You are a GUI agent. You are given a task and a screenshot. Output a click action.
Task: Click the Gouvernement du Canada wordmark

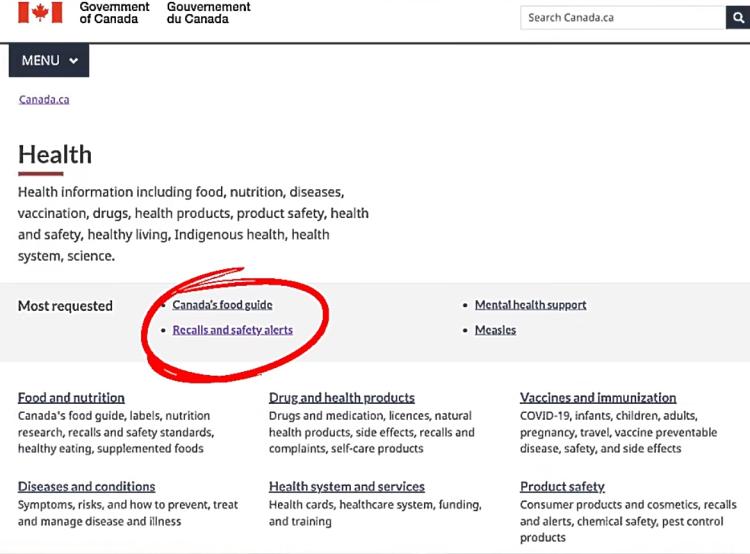[x=209, y=13]
